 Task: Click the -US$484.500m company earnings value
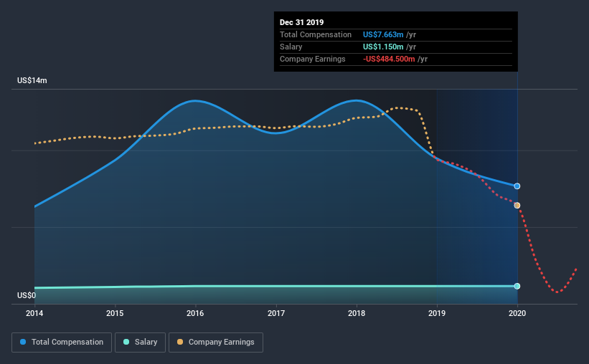[389, 59]
